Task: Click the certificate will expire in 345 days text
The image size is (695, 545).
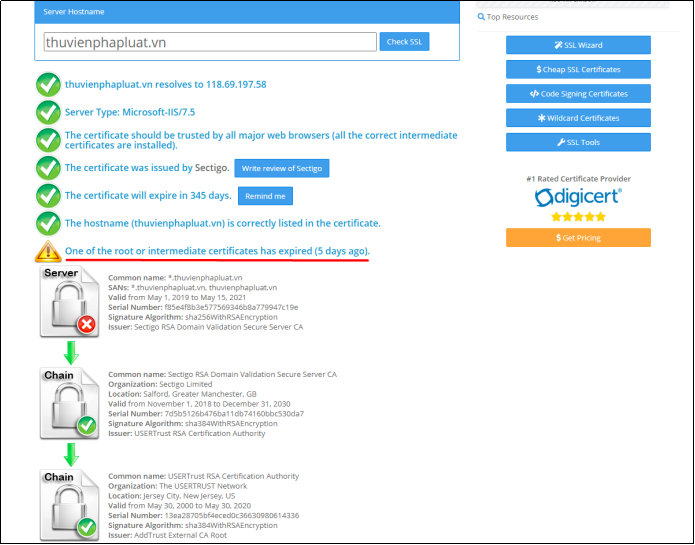Action: click(x=148, y=195)
